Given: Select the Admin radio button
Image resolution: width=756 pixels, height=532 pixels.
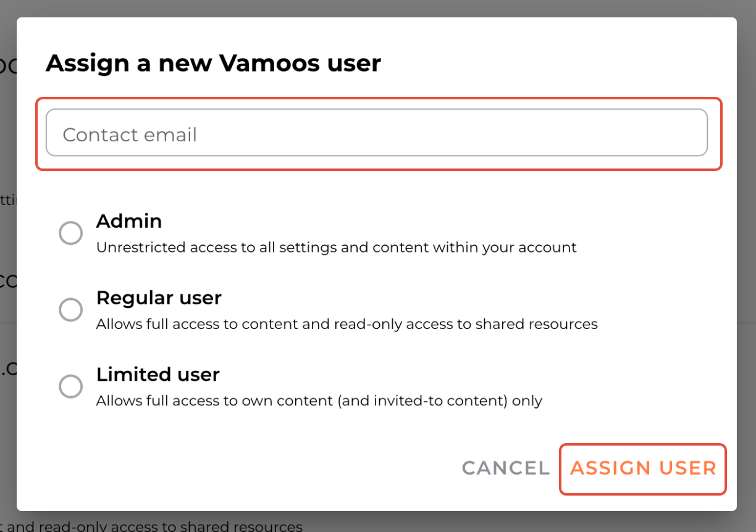Looking at the screenshot, I should (70, 233).
